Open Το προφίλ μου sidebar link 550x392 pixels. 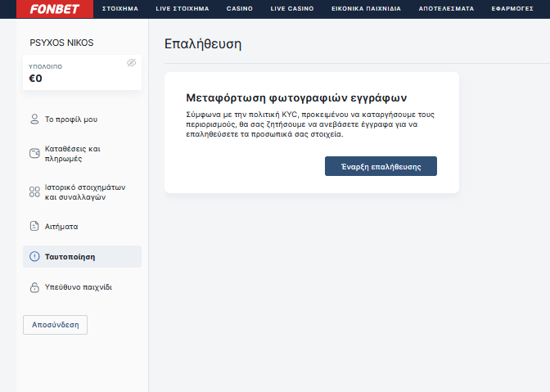click(x=71, y=119)
